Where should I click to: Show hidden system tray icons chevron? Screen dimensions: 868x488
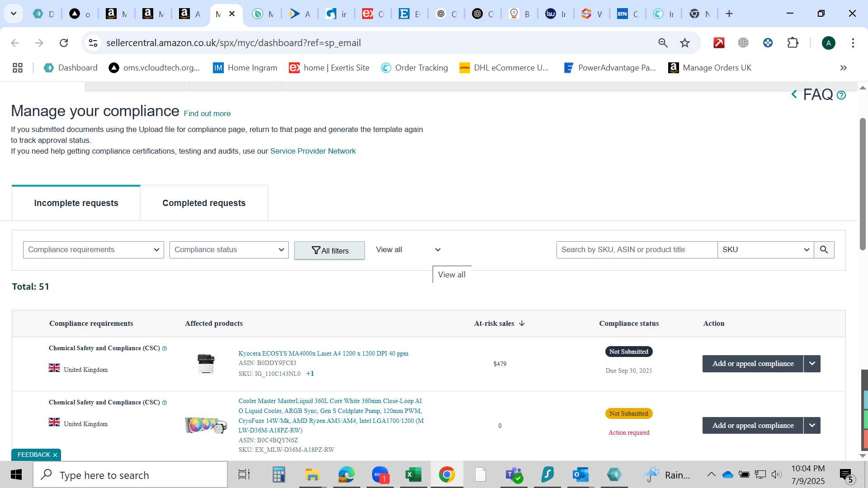711,474
